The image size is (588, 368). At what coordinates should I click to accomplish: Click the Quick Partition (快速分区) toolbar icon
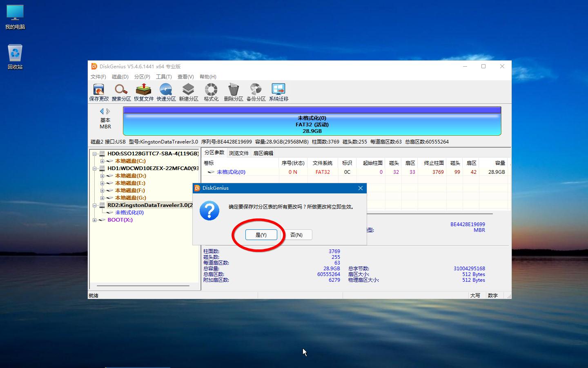166,92
